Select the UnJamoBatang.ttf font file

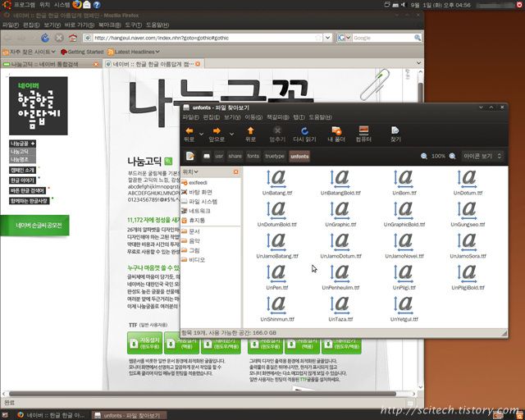pyautogui.click(x=277, y=246)
